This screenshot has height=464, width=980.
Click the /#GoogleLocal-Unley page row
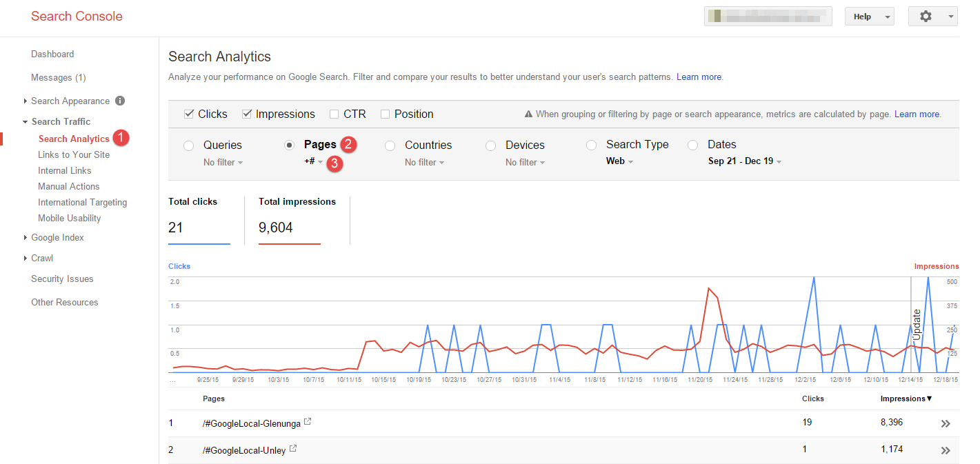(x=563, y=450)
